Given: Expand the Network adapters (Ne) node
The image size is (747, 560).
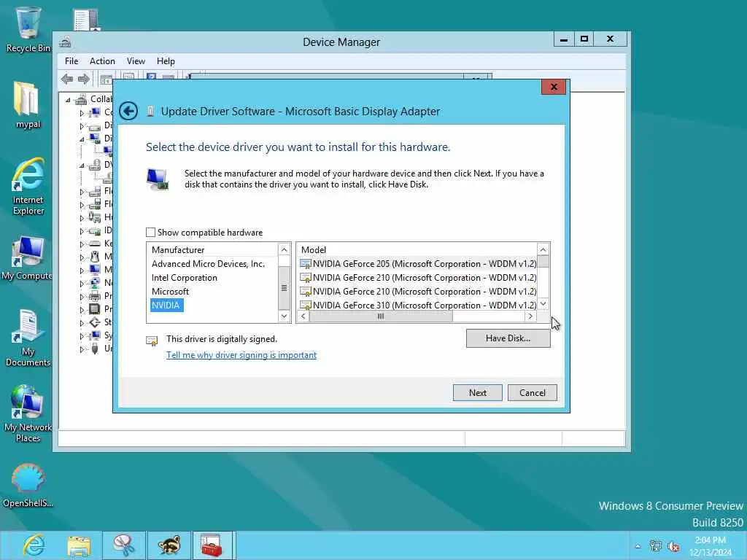Looking at the screenshot, I should click(x=82, y=284).
